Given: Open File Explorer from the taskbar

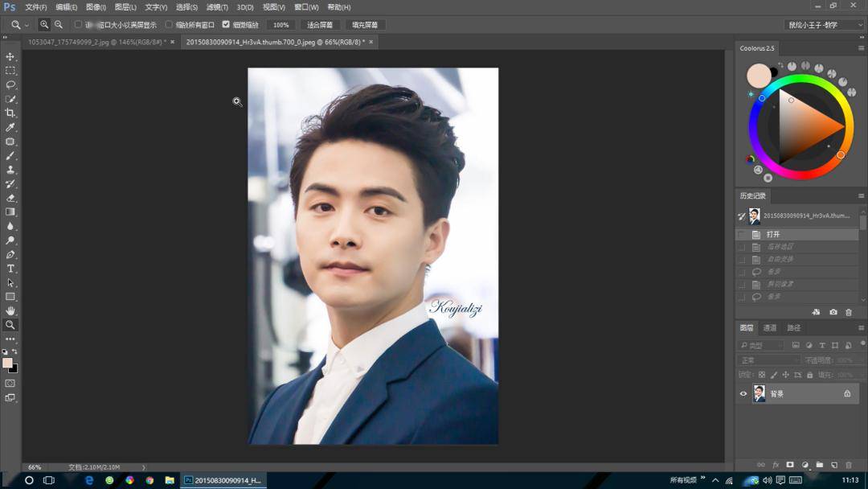Looking at the screenshot, I should point(170,480).
